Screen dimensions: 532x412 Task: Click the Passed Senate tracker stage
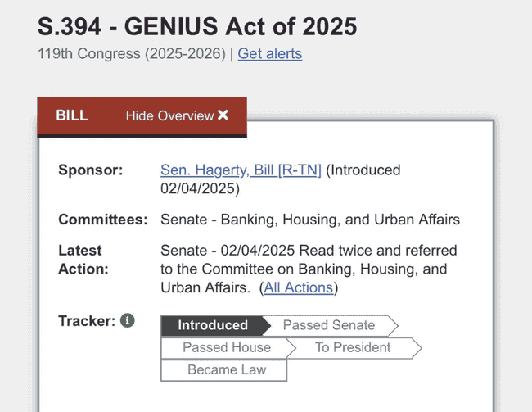(x=329, y=325)
